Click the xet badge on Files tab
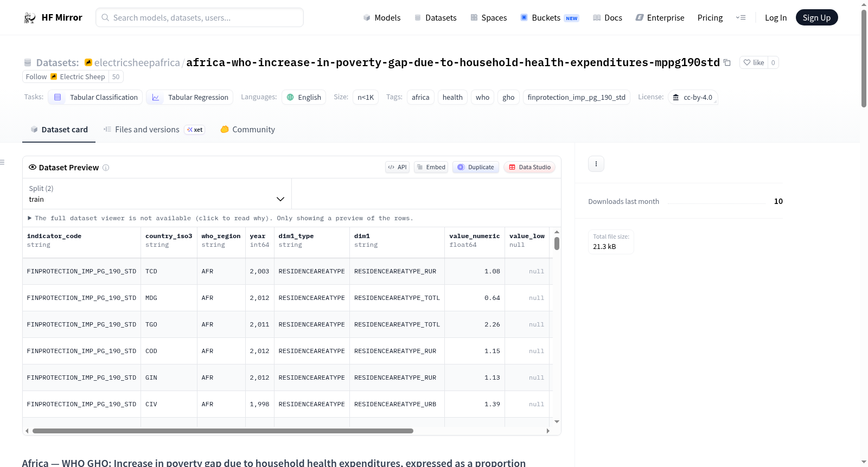Screen dimensions: 868x467 pos(195,130)
